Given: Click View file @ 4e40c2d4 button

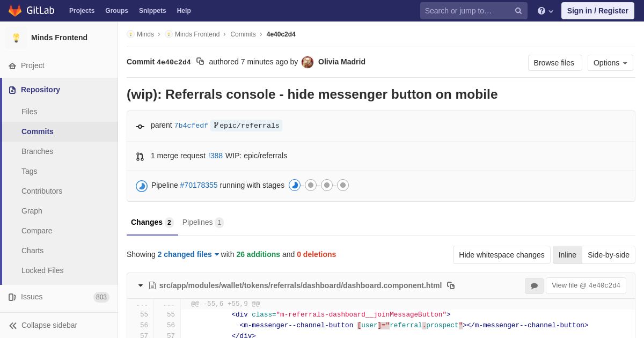Looking at the screenshot, I should (x=586, y=285).
